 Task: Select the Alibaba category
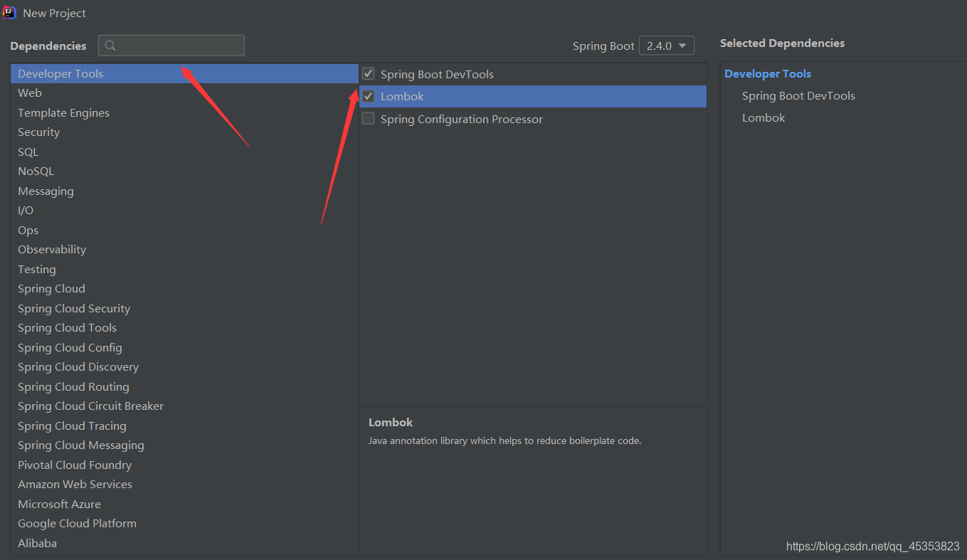pos(184,543)
